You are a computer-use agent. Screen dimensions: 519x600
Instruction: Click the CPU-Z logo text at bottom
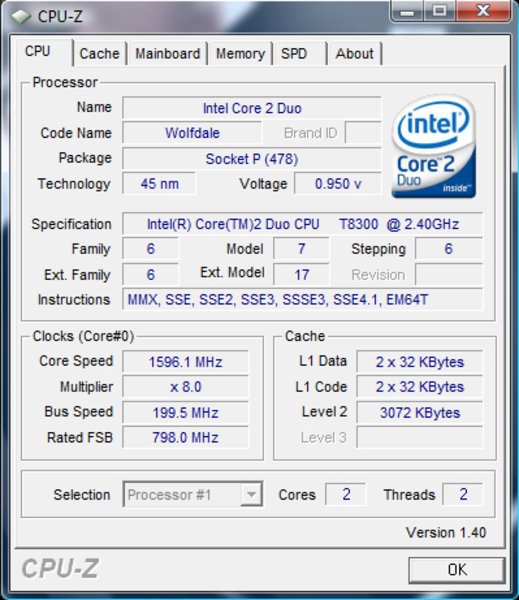60,568
